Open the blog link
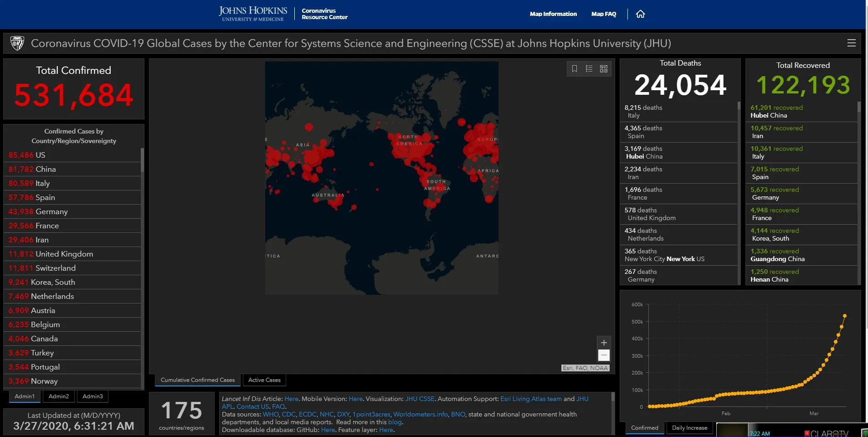The height and width of the screenshot is (437, 868). point(395,422)
